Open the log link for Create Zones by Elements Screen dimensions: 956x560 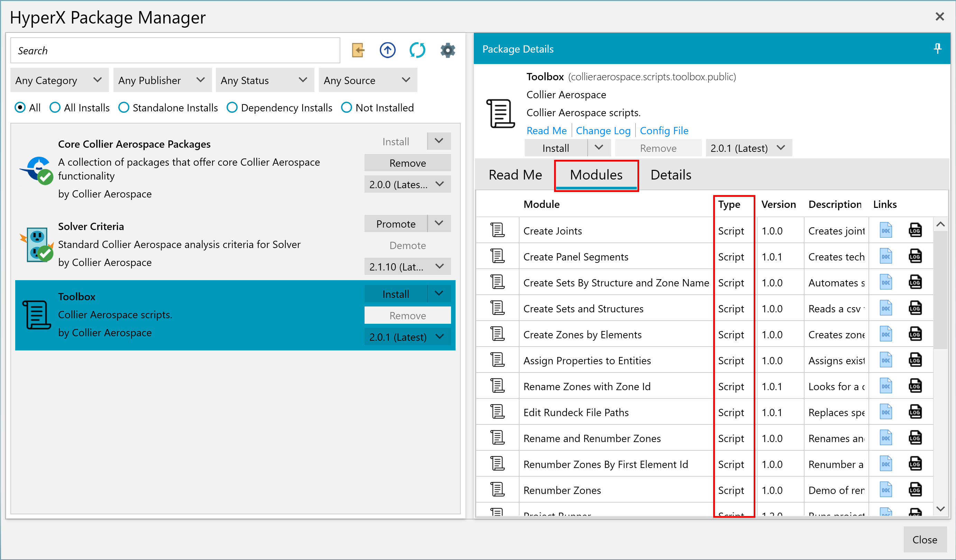tap(915, 334)
